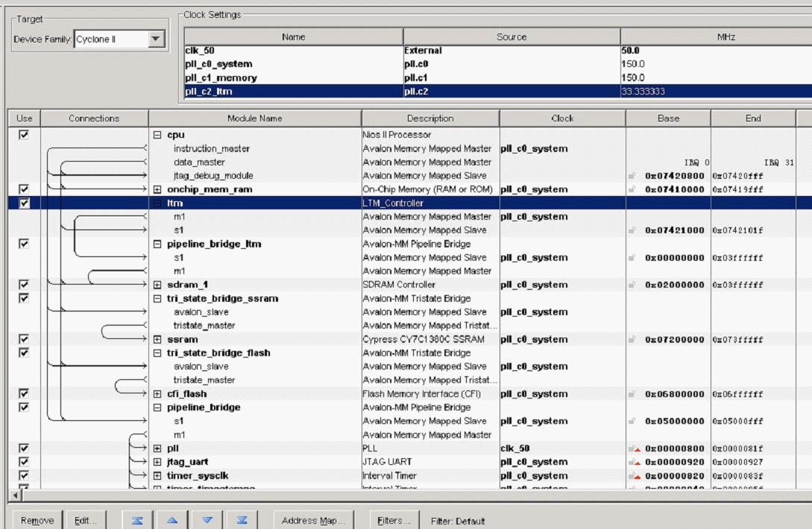Toggle Use checkbox for tri_state_bridge_ssram

coord(24,298)
